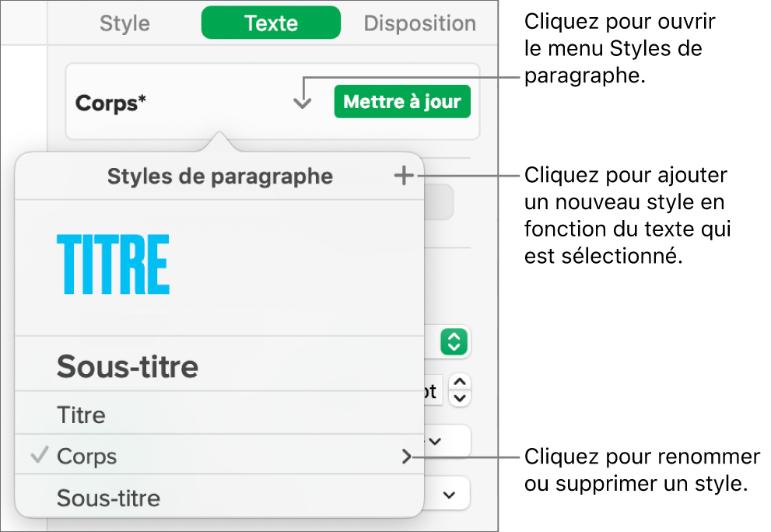Open paragraph styles menu chevron beside Corps*
This screenshot has width=771, height=532.
pos(302,102)
